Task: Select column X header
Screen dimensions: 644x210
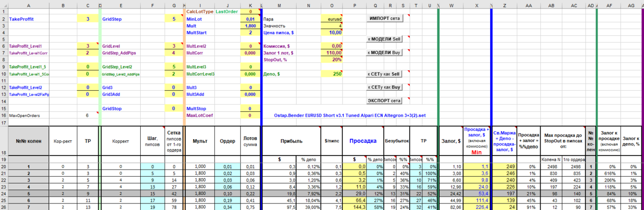Action: (x=477, y=5)
